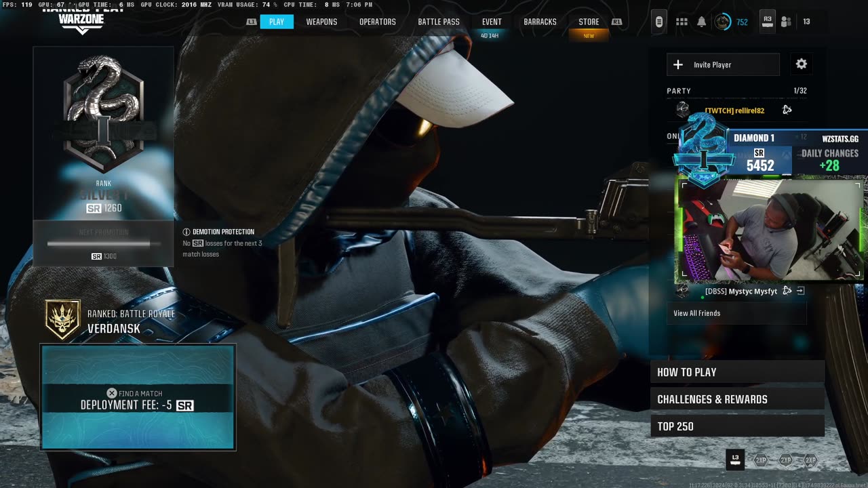Viewport: 868px width, 488px height.
Task: Click the Demotion Protection info icon
Action: pos(186,232)
